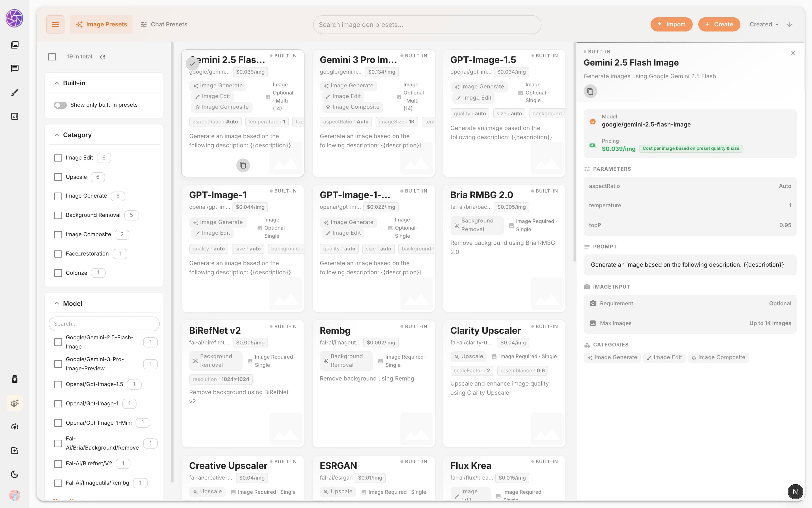Click the Image Generate category chip in details

coord(612,357)
